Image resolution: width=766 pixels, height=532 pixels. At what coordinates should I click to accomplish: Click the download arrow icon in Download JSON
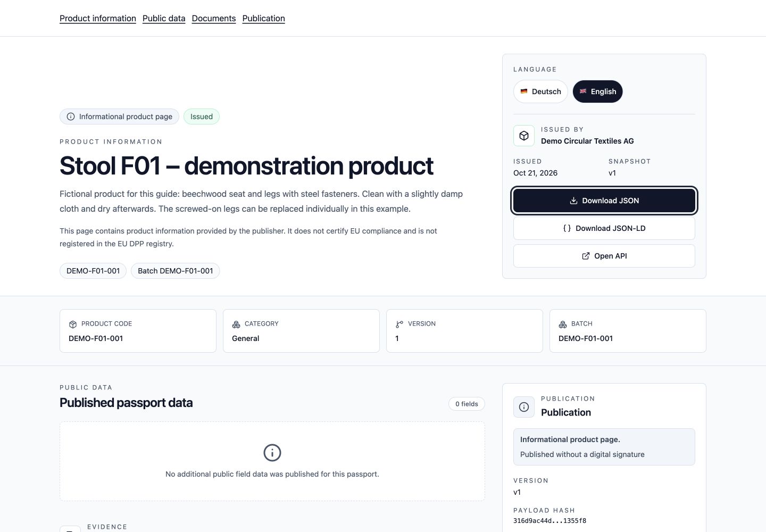click(573, 201)
